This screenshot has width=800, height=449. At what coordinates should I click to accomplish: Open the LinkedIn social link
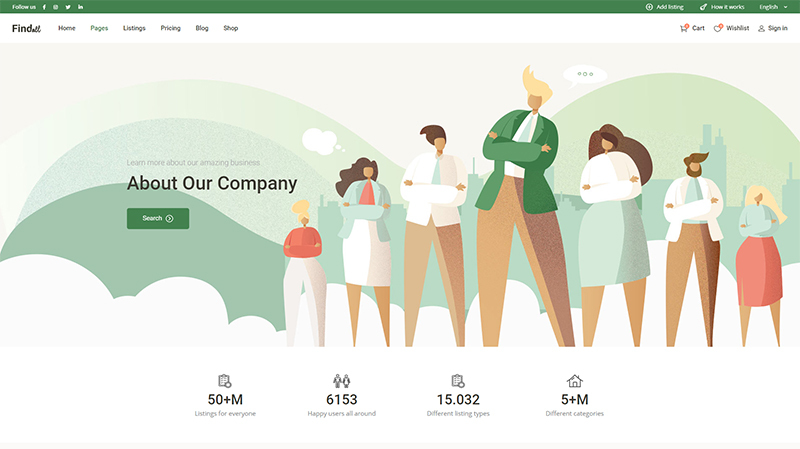pos(80,7)
